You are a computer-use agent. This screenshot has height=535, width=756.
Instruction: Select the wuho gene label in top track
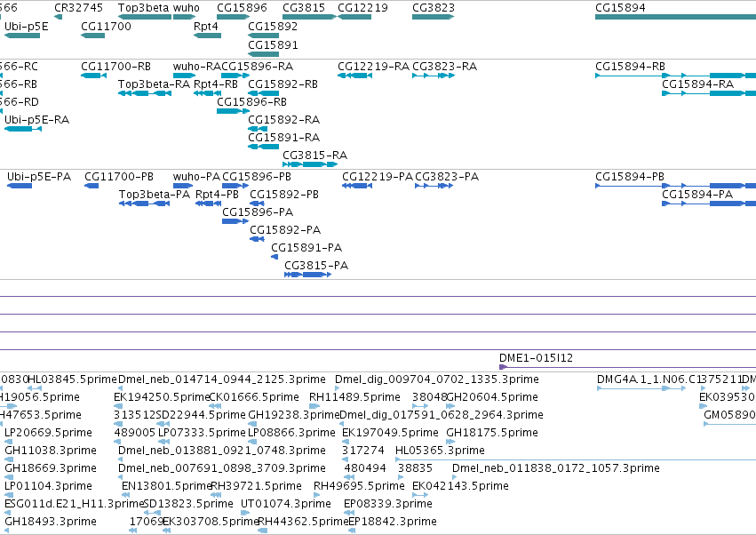[x=186, y=8]
